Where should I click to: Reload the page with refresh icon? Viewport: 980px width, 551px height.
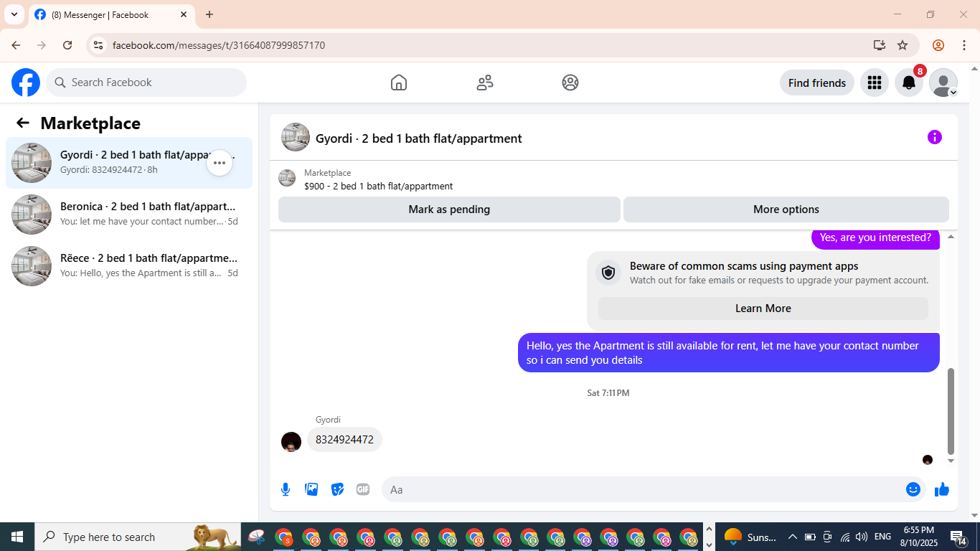coord(67,45)
